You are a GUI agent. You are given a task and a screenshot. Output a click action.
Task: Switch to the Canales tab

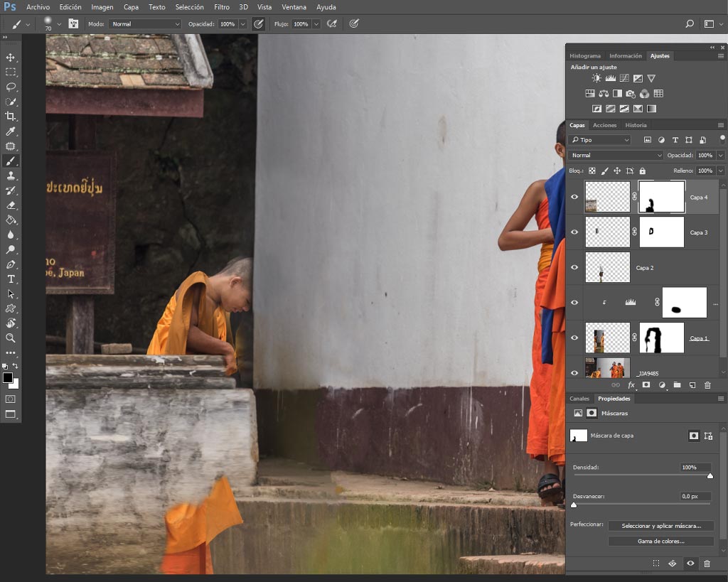(x=579, y=399)
